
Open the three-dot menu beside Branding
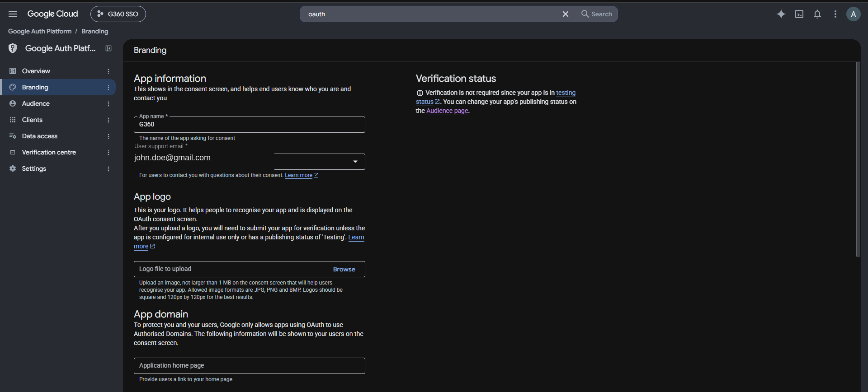pos(108,88)
